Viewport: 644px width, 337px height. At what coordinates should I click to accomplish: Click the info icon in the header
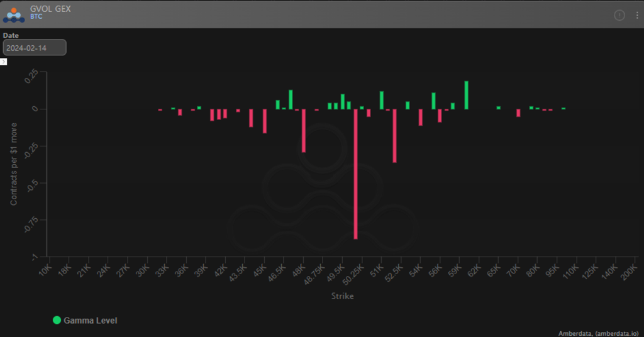click(619, 14)
